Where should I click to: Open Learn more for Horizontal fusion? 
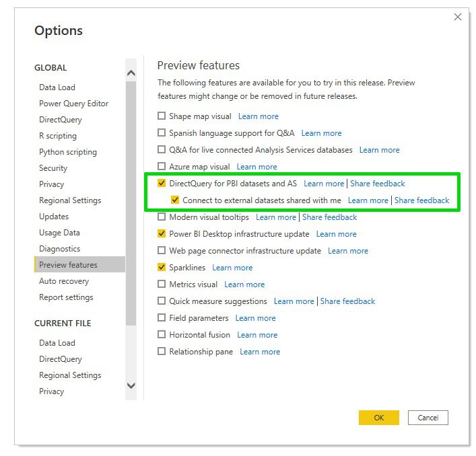[x=257, y=335]
